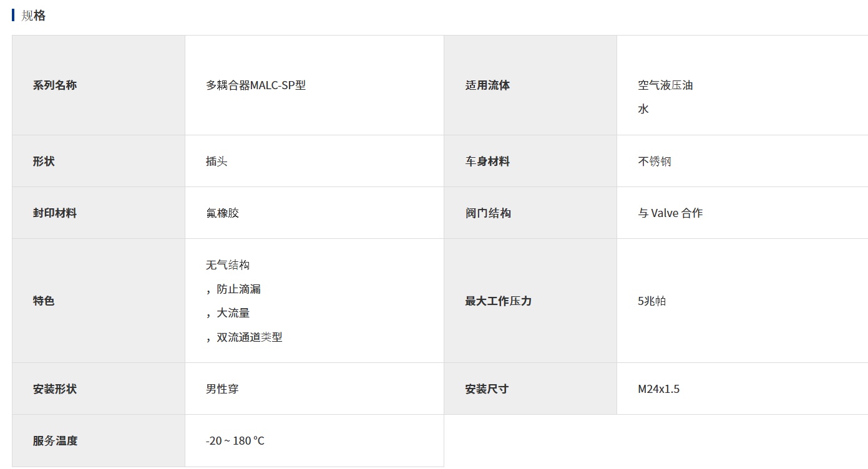Click the 车身材料 label cell
The image size is (868, 469).
pos(487,162)
